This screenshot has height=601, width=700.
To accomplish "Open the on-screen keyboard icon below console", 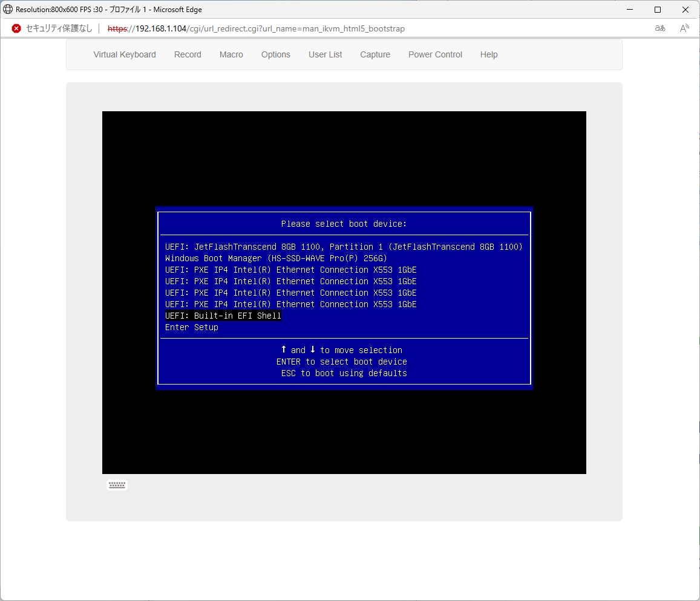I will pos(117,485).
